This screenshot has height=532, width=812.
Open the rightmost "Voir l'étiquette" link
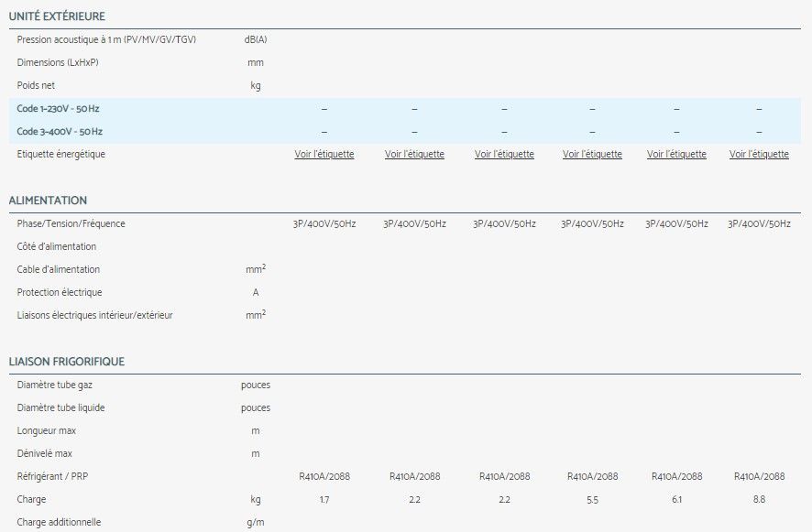(759, 155)
